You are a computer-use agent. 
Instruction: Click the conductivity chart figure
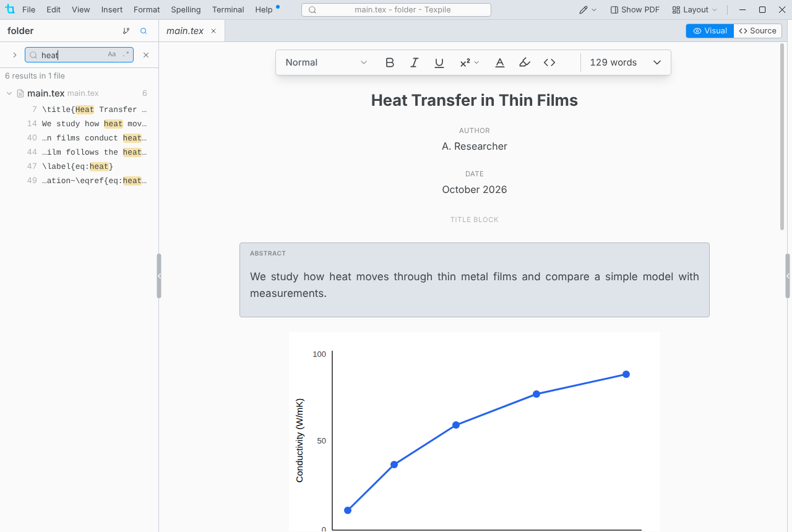pos(475,432)
